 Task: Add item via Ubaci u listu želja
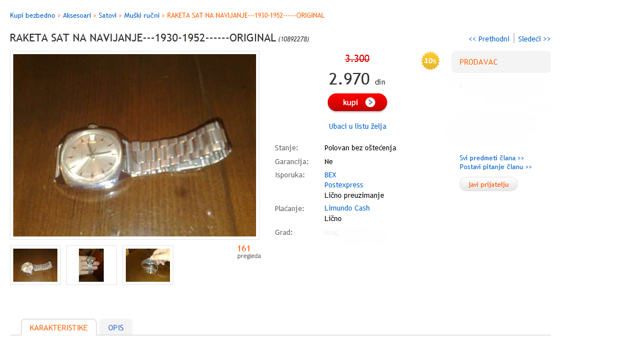point(358,126)
